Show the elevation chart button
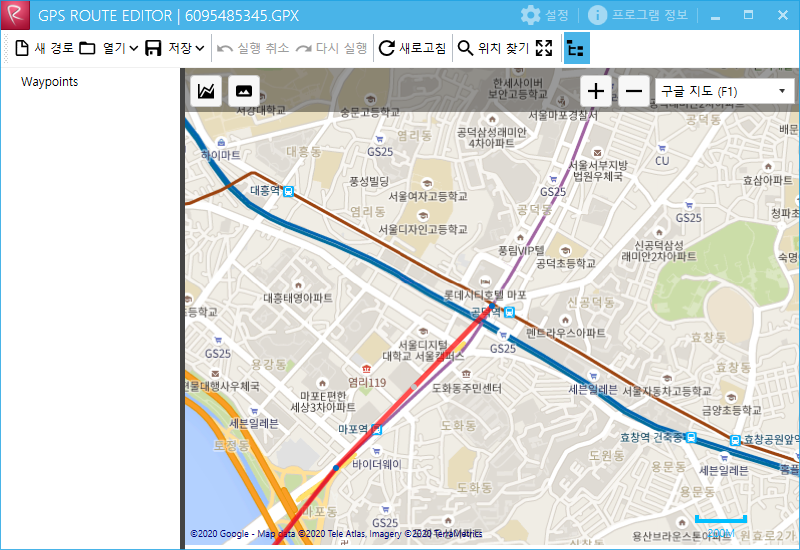800x550 pixels. click(x=206, y=91)
